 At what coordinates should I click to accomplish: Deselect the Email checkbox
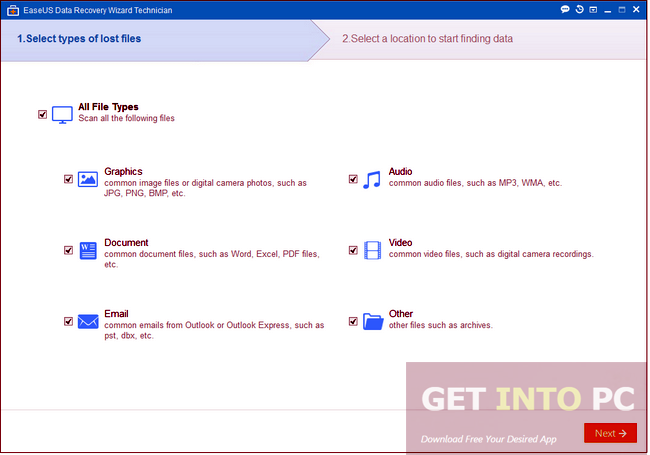point(68,322)
